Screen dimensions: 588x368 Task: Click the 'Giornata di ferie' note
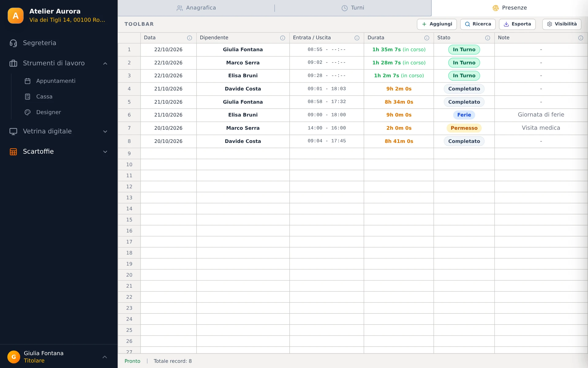[x=541, y=115]
